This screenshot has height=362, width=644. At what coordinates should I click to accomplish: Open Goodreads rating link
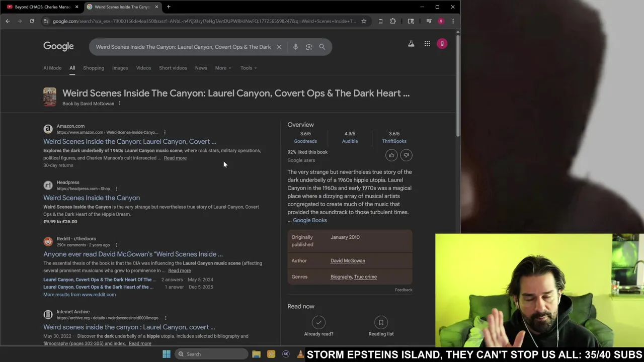pos(305,141)
